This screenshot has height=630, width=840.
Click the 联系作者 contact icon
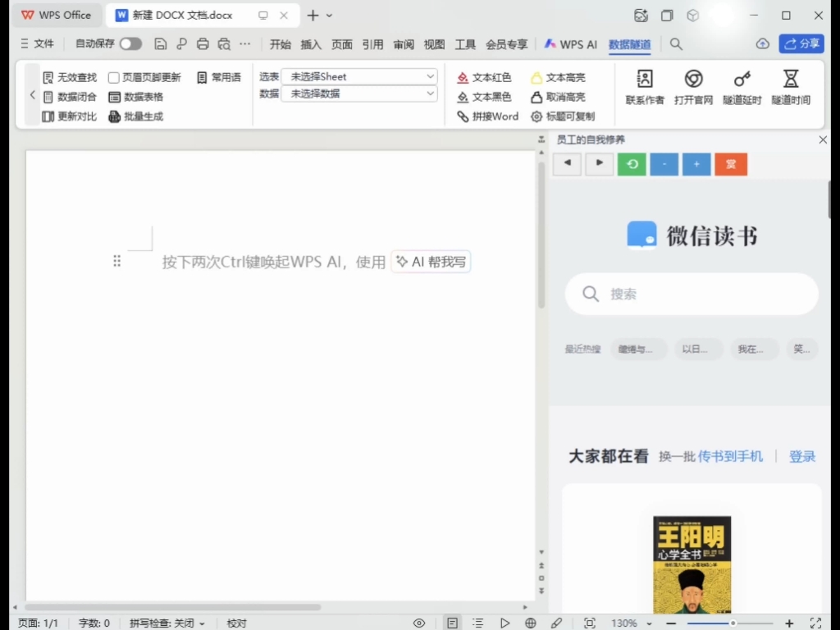pos(645,80)
